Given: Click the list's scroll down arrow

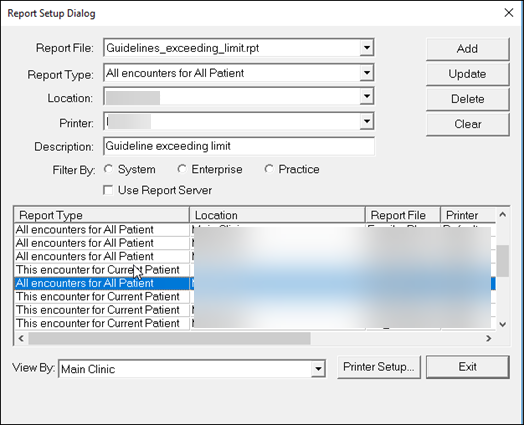Looking at the screenshot, I should click(x=502, y=324).
